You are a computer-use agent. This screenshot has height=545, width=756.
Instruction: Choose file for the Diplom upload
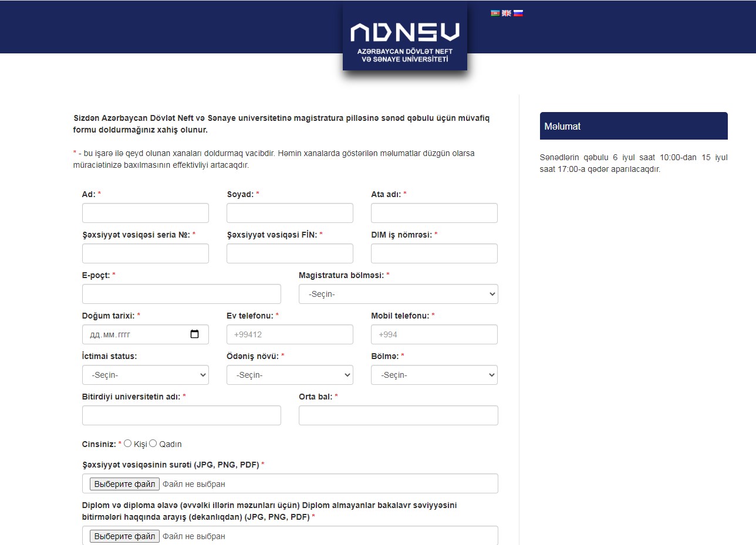coord(124,536)
